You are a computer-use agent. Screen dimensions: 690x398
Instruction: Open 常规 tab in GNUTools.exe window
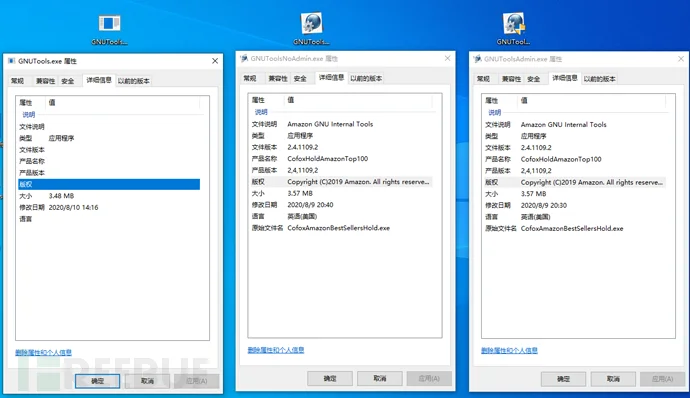click(18, 81)
